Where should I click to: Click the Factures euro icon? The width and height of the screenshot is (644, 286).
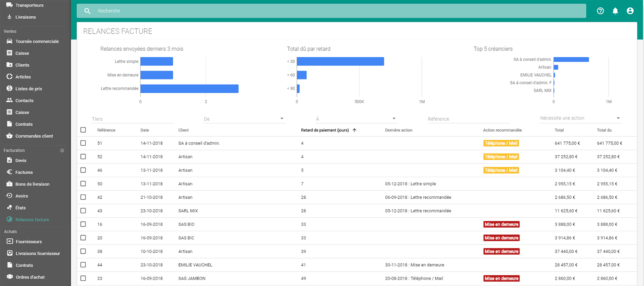[x=9, y=172]
